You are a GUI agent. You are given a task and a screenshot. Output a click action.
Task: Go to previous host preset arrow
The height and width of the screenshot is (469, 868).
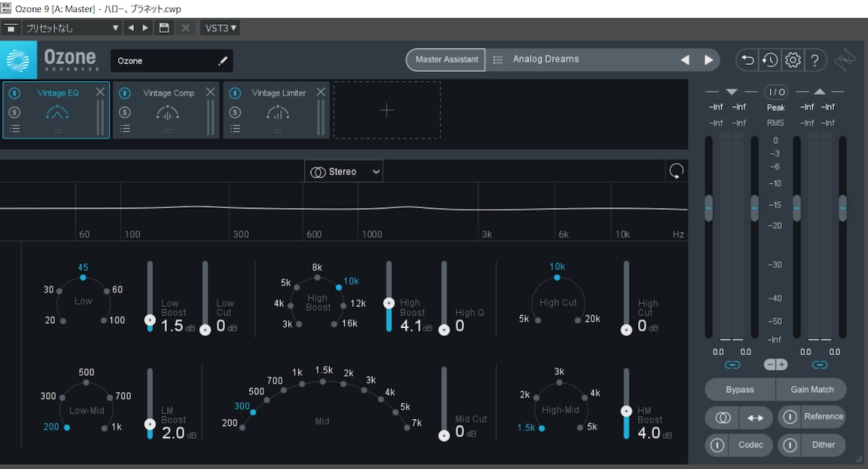pos(131,28)
